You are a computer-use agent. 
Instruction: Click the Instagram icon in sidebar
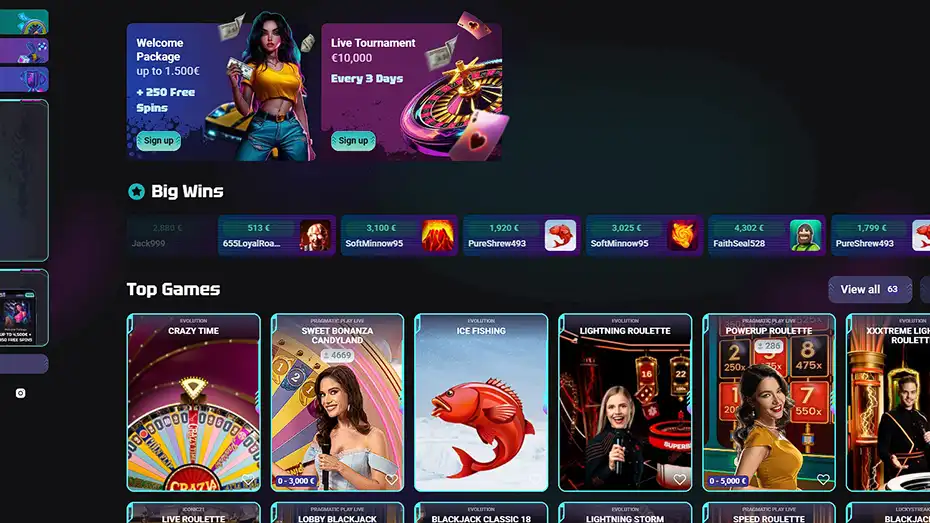pyautogui.click(x=20, y=393)
